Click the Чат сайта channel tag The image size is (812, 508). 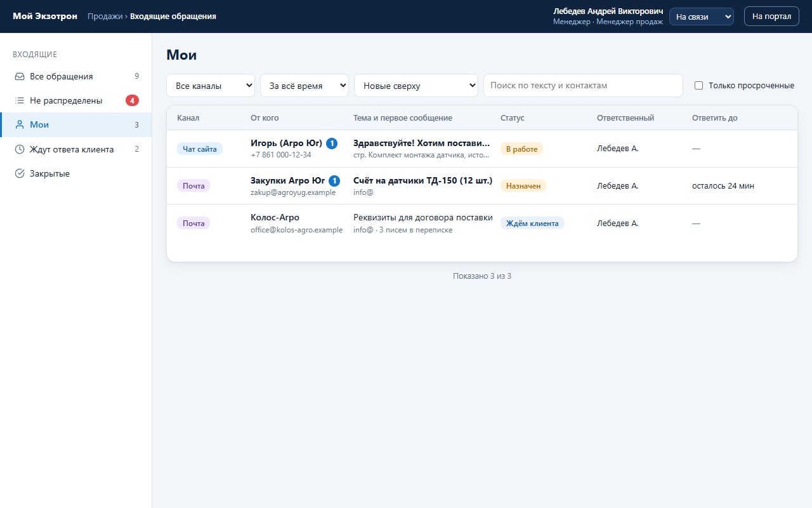coord(200,149)
